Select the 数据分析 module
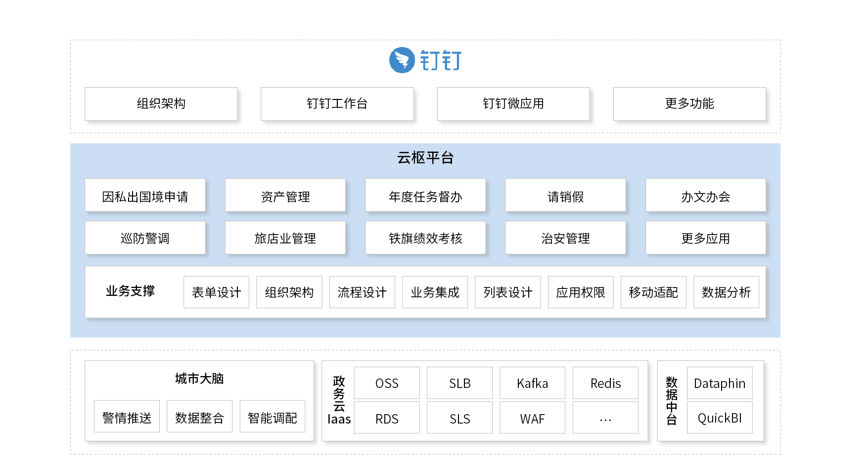This screenshot has width=868, height=476. click(x=727, y=292)
